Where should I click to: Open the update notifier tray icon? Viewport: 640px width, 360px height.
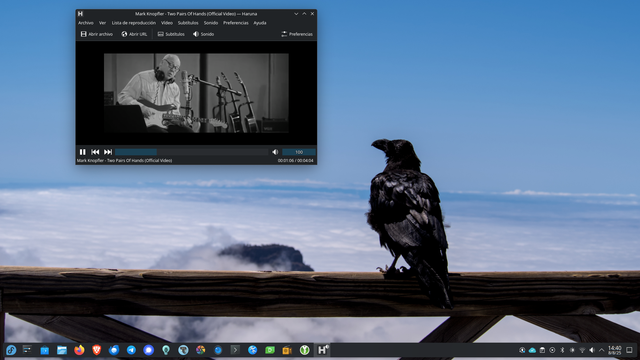pos(522,350)
